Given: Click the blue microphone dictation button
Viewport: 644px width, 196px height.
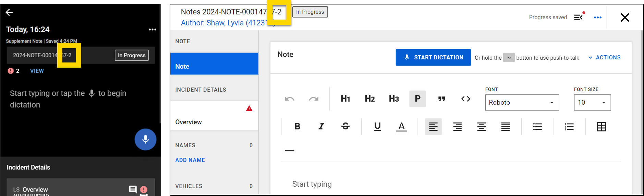Looking at the screenshot, I should 145,139.
